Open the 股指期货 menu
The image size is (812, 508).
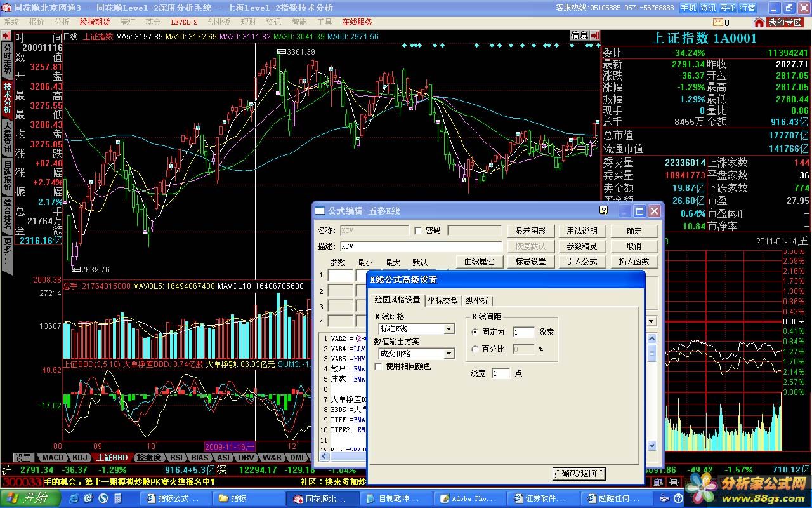click(95, 22)
